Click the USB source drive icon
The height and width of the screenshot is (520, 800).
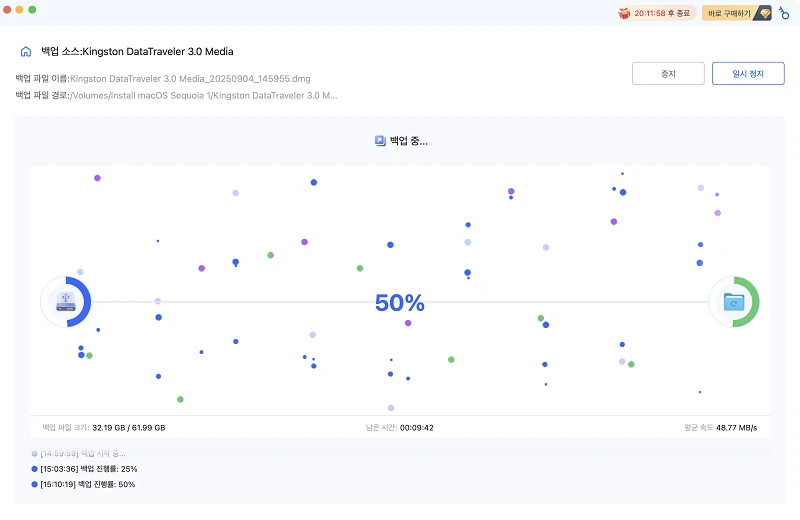point(66,301)
